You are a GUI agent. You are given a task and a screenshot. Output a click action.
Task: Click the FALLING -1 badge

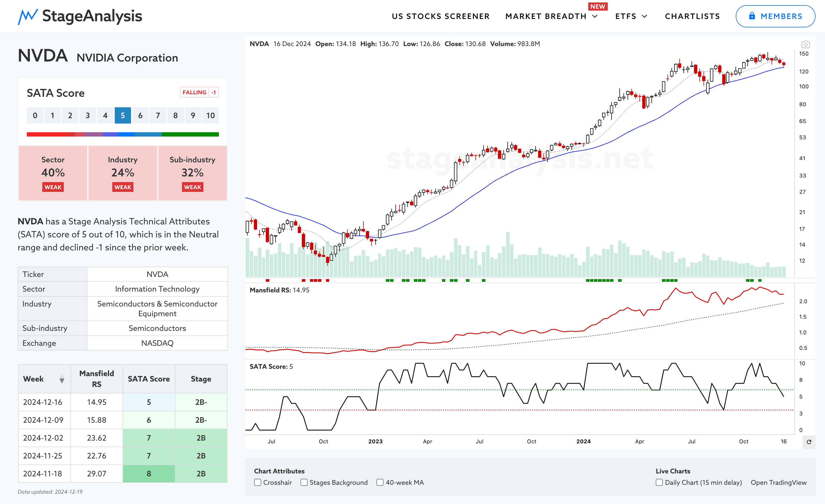click(199, 92)
